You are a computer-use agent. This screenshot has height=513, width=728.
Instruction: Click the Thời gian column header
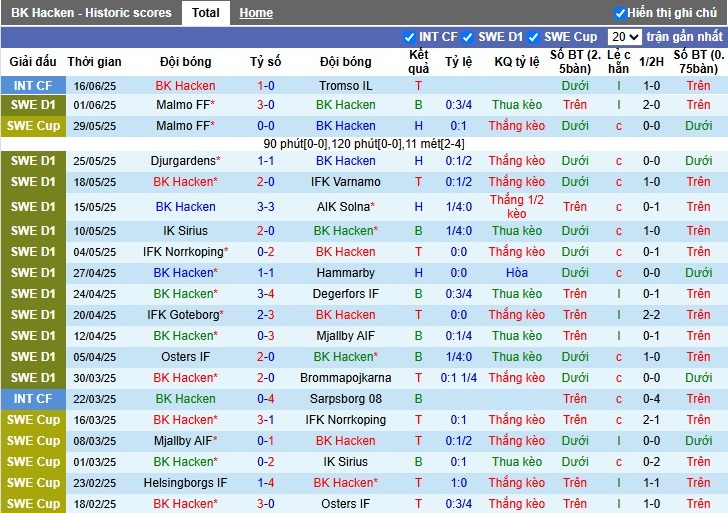[94, 62]
